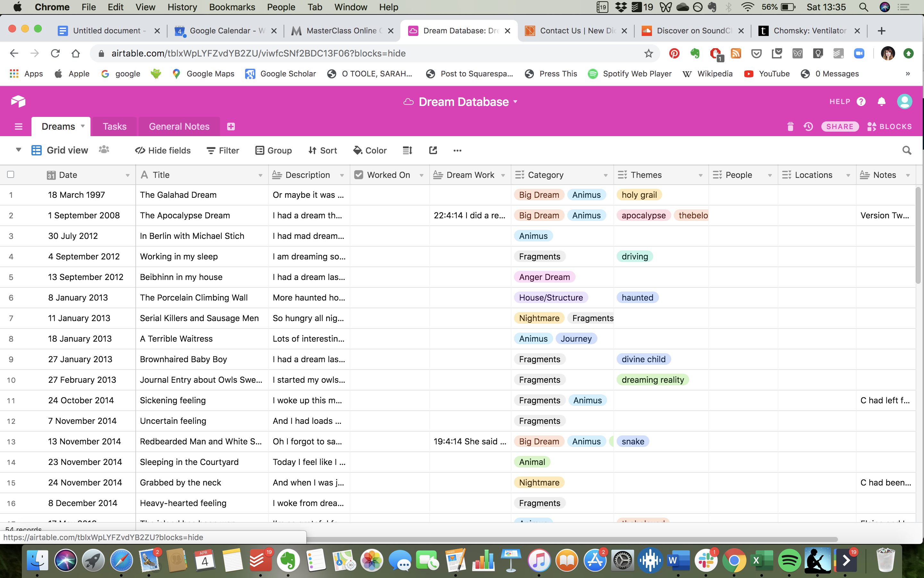Open the tables list hamburger menu
Screen dimensions: 924x578
(x=18, y=127)
